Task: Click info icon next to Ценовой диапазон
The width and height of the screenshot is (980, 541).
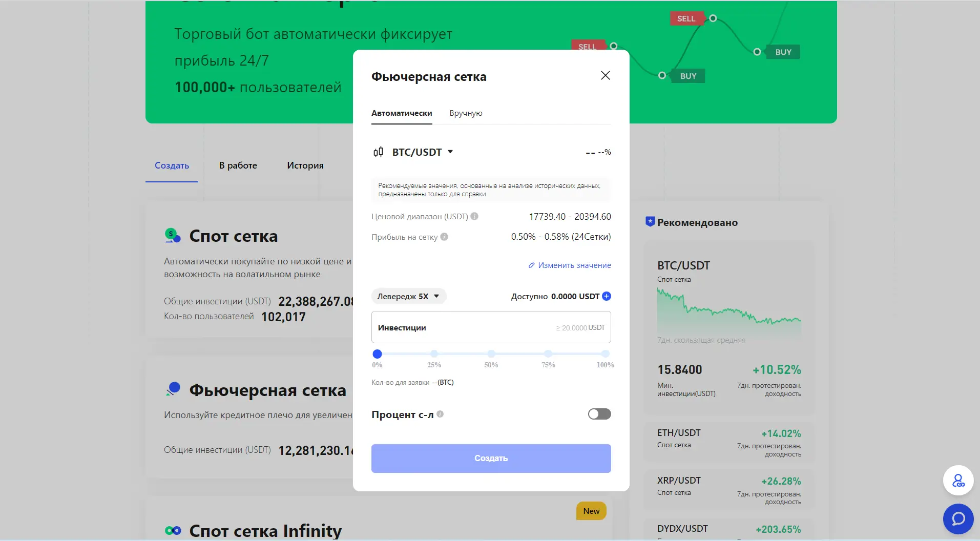Action: 474,216
